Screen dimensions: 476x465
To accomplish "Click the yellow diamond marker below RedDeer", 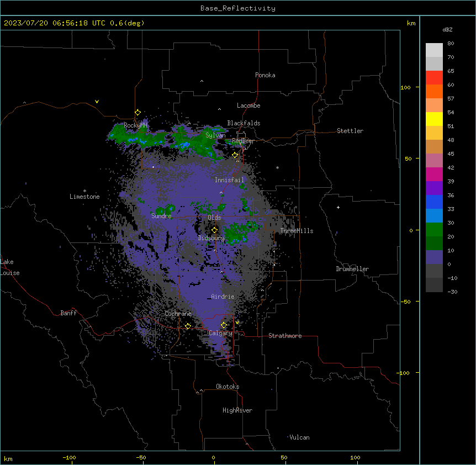I will (235, 155).
